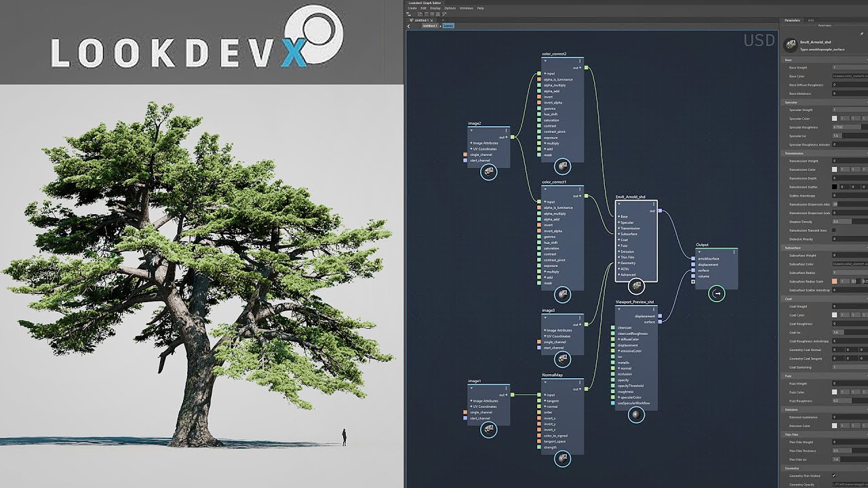868x488 pixels.
Task: Adjust Specular Roughness slider
Action: 850,127
